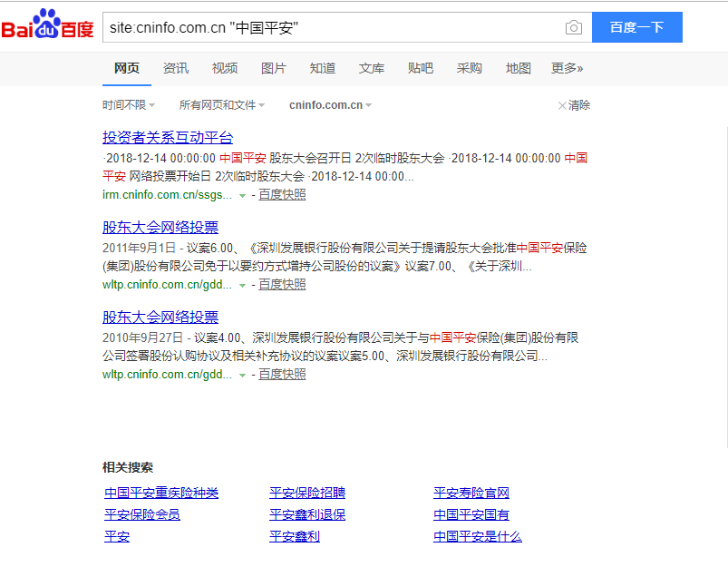Expand arrow beside URL of 2011年9月1日 result

pos(242,286)
